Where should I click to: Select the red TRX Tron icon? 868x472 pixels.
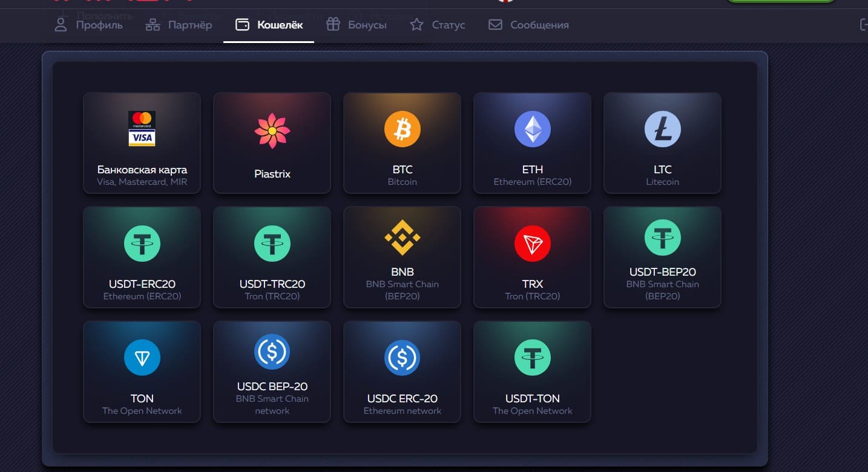tap(532, 244)
